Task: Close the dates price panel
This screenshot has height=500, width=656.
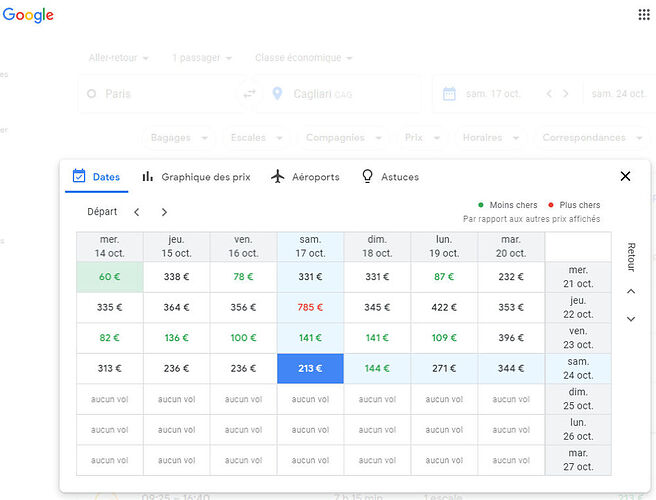Action: (x=625, y=176)
